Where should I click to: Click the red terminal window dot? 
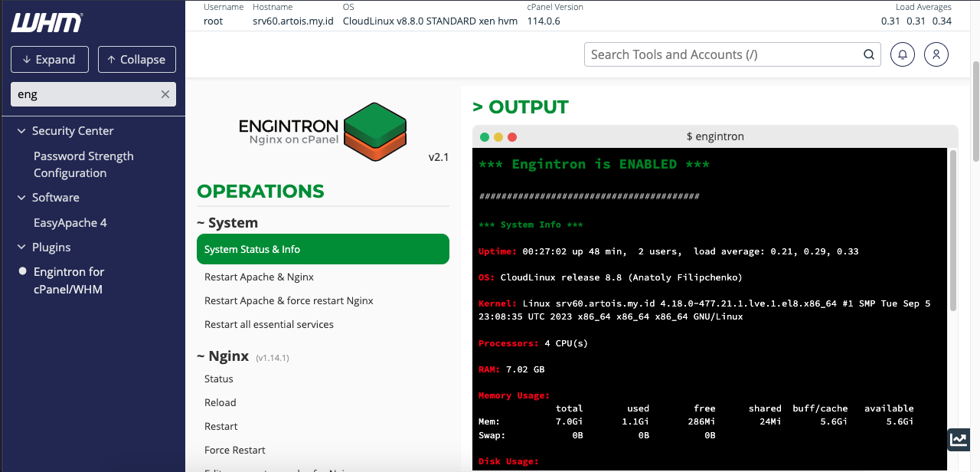tap(512, 137)
